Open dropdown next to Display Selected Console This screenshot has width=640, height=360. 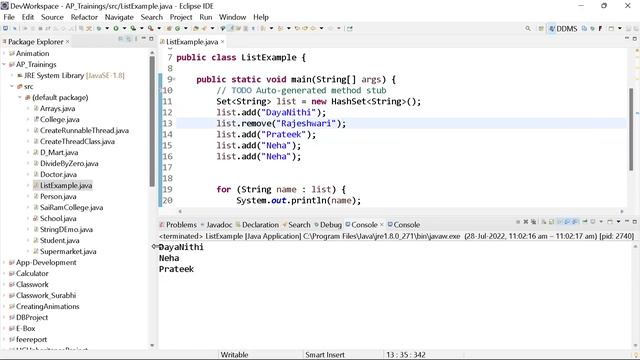point(601,222)
